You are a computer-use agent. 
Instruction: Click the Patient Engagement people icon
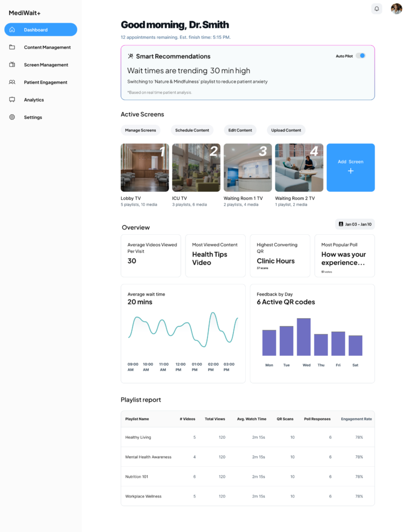12,82
